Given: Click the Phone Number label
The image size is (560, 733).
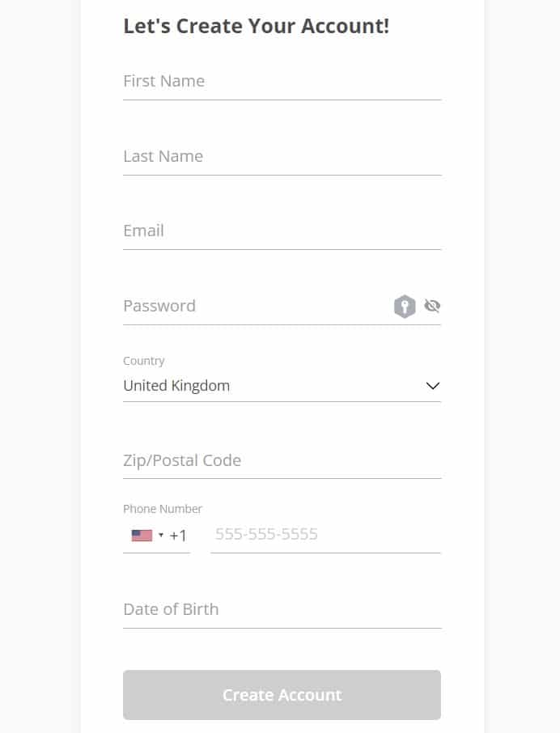Looking at the screenshot, I should point(163,509).
